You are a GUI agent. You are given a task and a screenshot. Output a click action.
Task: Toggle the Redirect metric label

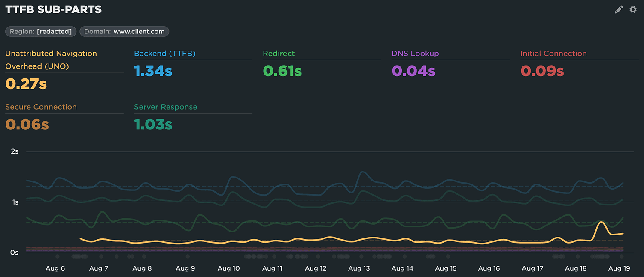point(279,54)
